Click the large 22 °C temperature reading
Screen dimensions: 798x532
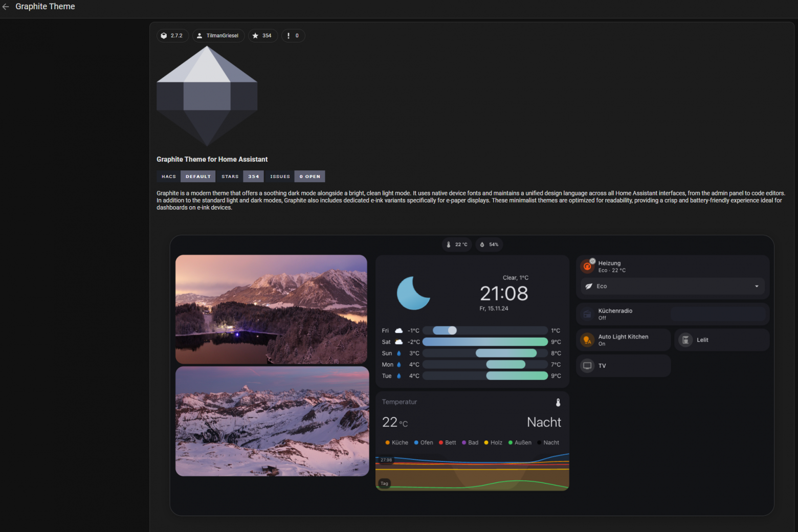point(395,423)
